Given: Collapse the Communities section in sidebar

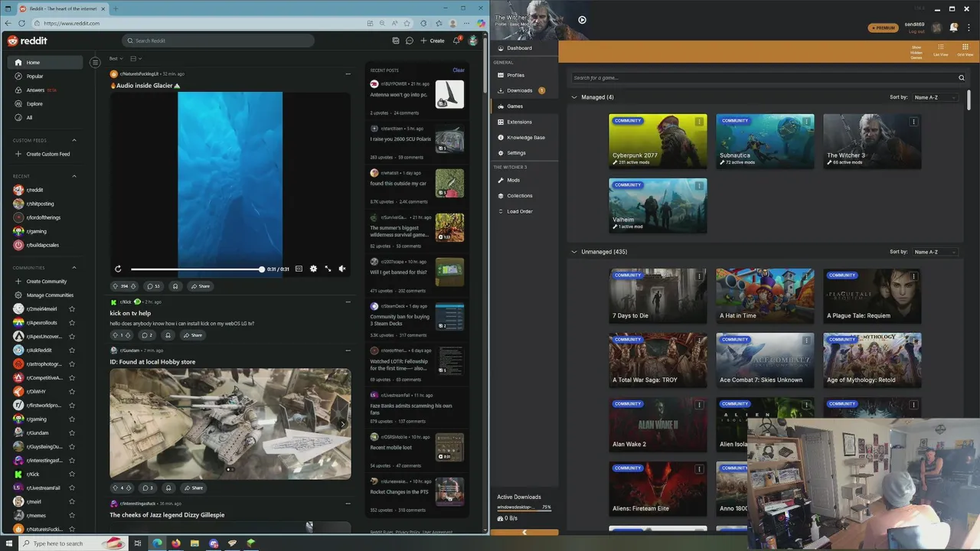Looking at the screenshot, I should pos(74,268).
